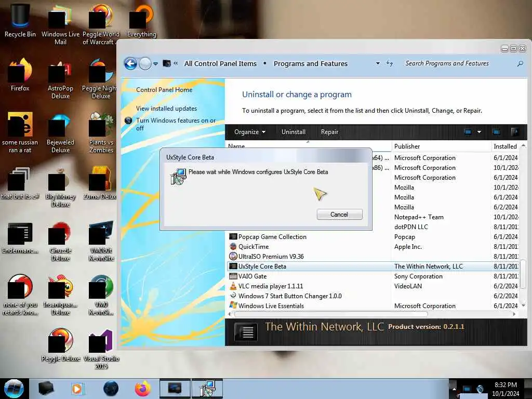Select Windows Live Essentials row
Image resolution: width=532 pixels, height=399 pixels.
[x=373, y=305]
